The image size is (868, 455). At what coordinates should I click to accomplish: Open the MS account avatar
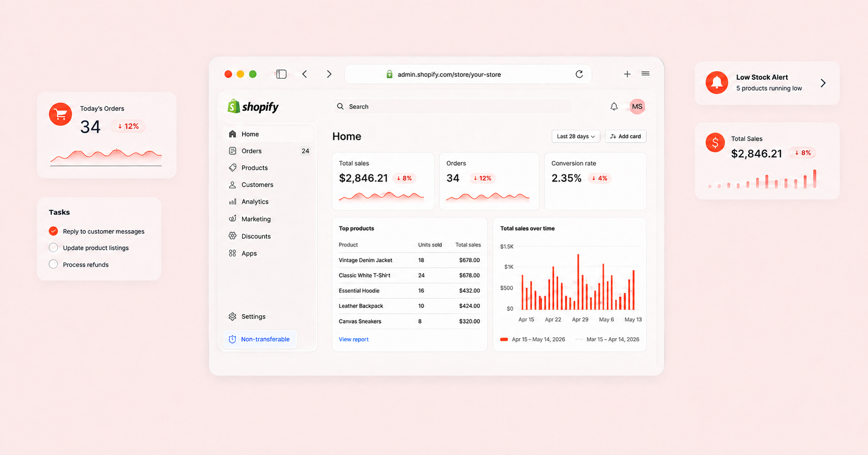tap(637, 106)
